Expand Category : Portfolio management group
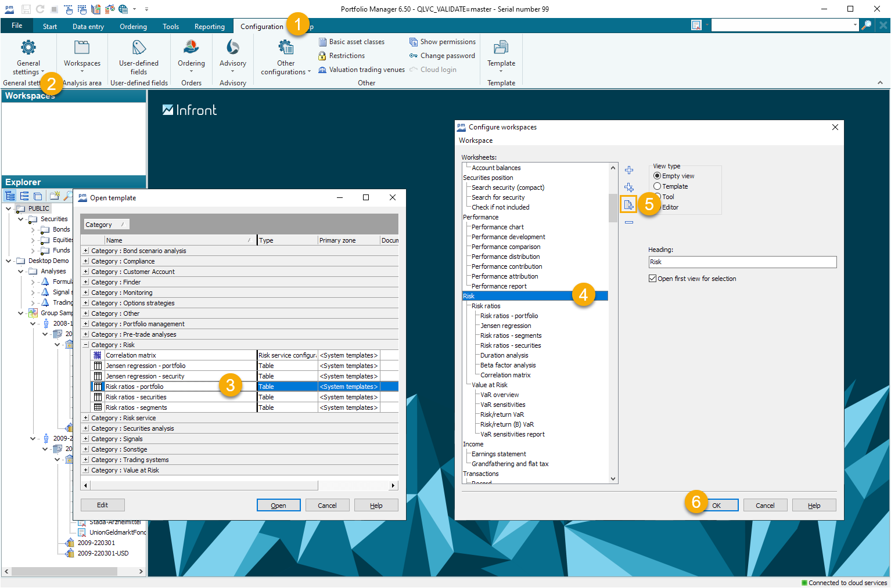 point(86,324)
